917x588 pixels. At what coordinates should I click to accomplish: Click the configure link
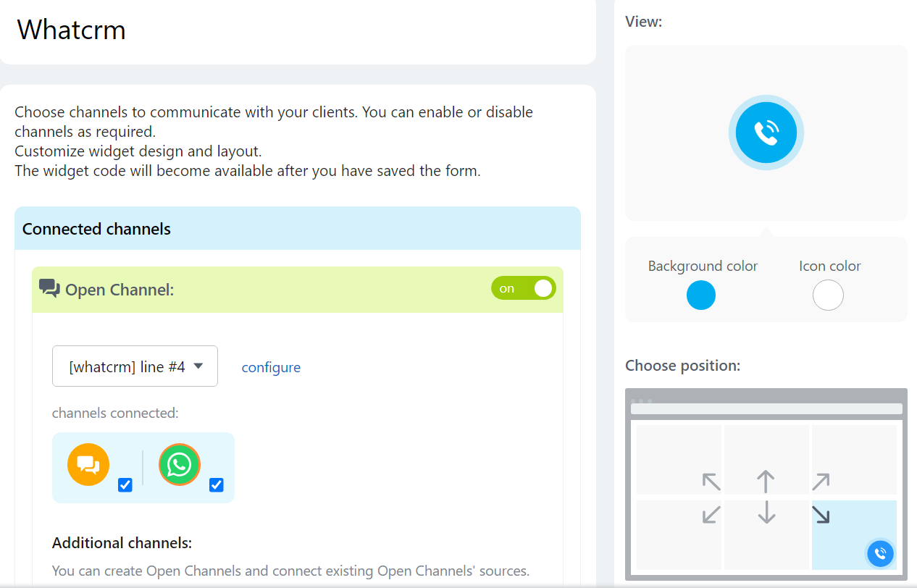click(271, 367)
